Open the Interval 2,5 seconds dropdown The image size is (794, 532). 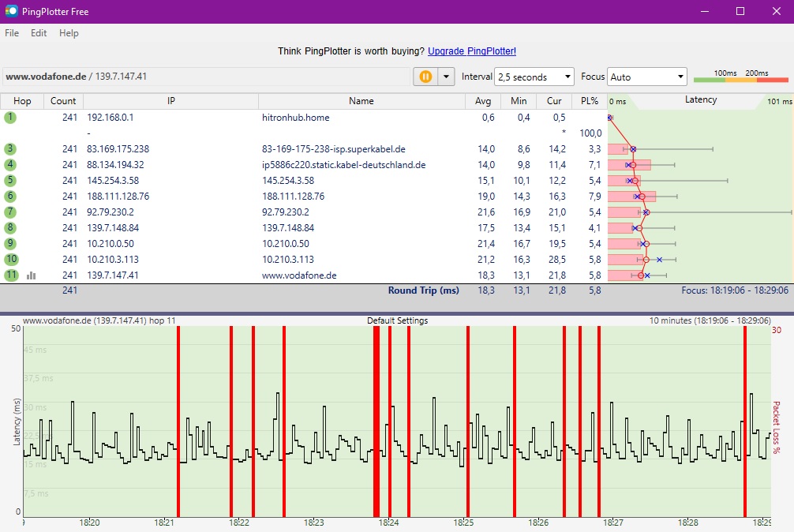(534, 77)
